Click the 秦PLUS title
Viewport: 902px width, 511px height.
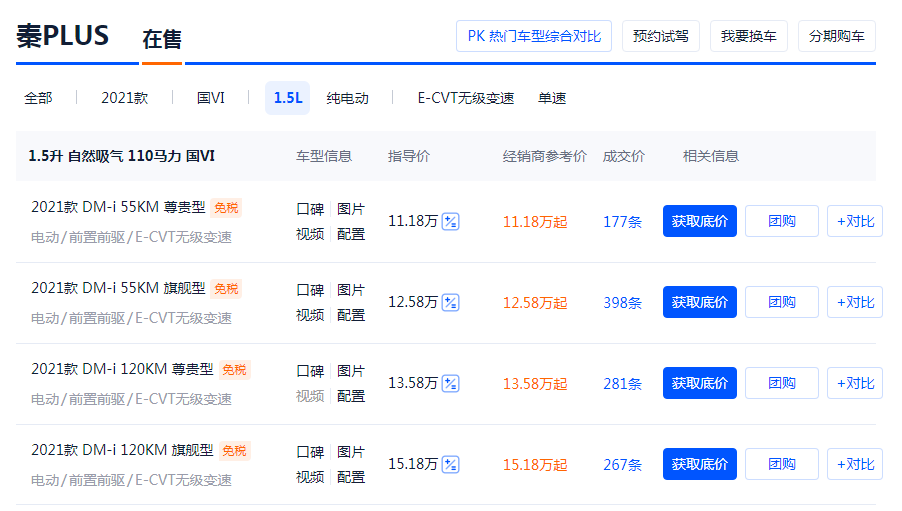tap(62, 36)
